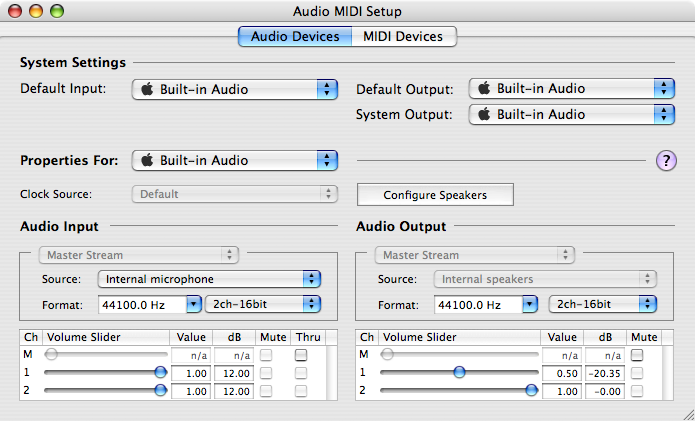
Task: Click the Configure Speakers button
Action: click(x=435, y=195)
